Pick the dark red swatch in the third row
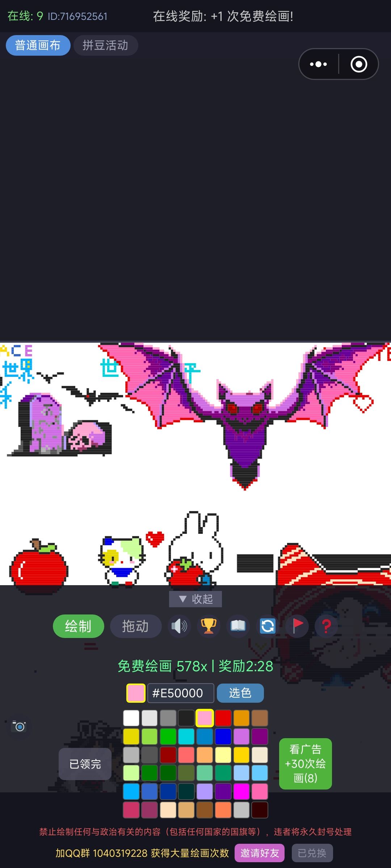Viewport: 391px width, 868px height. (168, 755)
